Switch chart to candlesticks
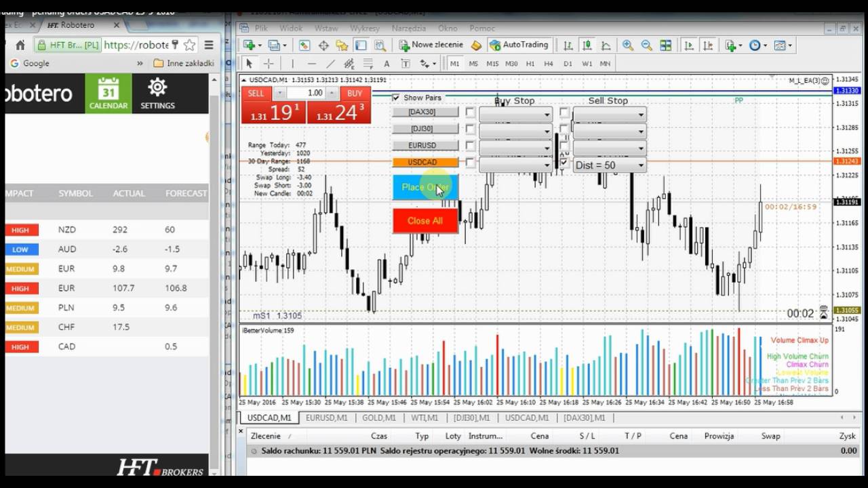The image size is (868, 488). pyautogui.click(x=587, y=45)
